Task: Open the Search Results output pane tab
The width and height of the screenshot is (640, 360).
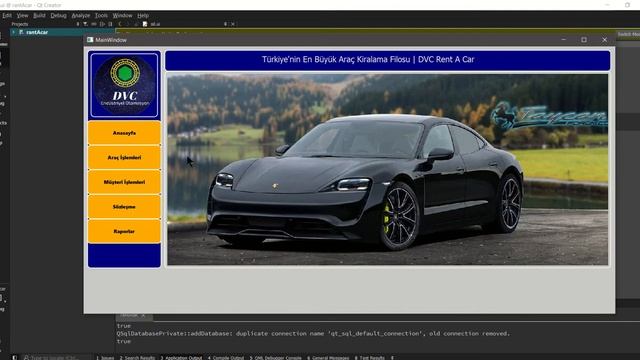Action: coord(137,358)
